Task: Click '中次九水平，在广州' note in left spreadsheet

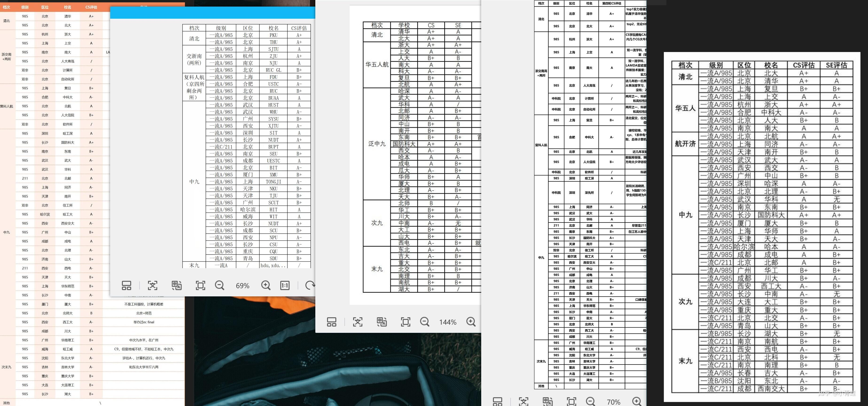Action: point(144,340)
